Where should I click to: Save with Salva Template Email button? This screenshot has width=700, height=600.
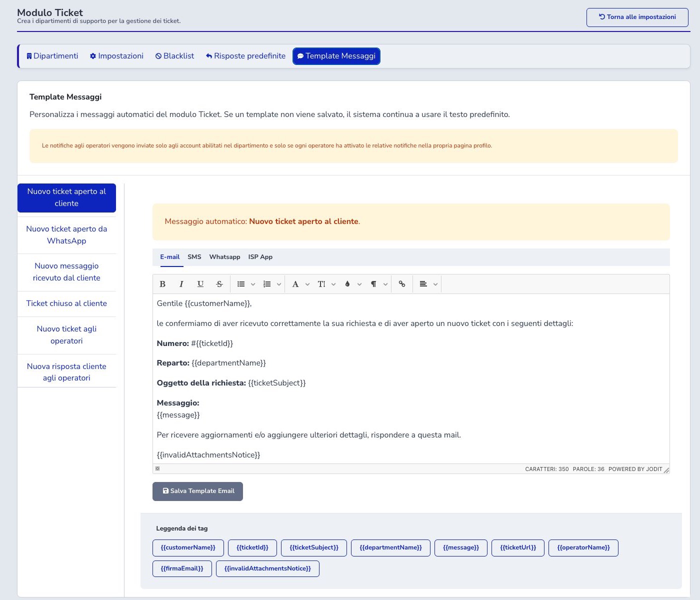[x=197, y=491]
